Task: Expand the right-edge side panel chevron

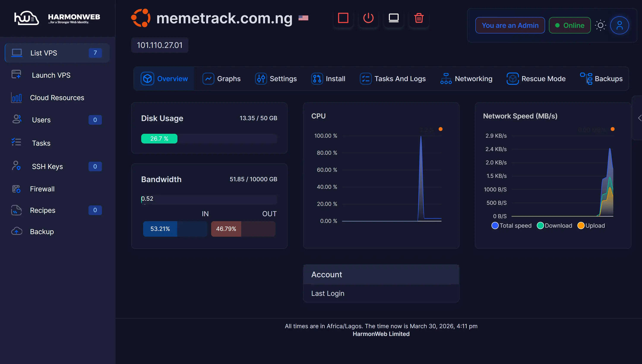Action: coord(639,118)
